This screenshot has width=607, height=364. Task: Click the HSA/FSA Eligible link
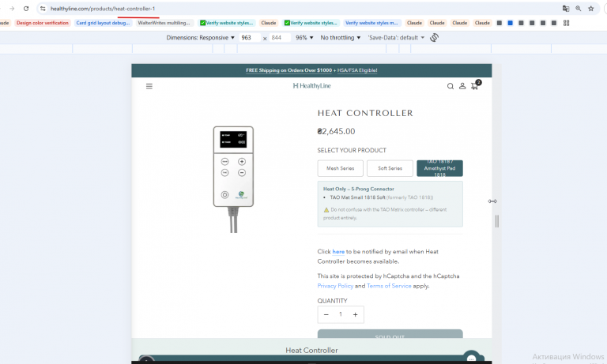tap(357, 70)
